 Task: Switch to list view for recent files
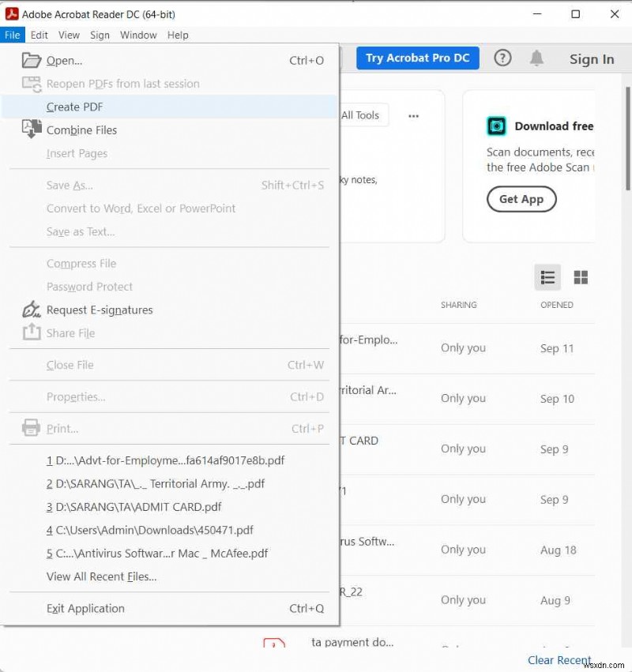click(x=547, y=277)
